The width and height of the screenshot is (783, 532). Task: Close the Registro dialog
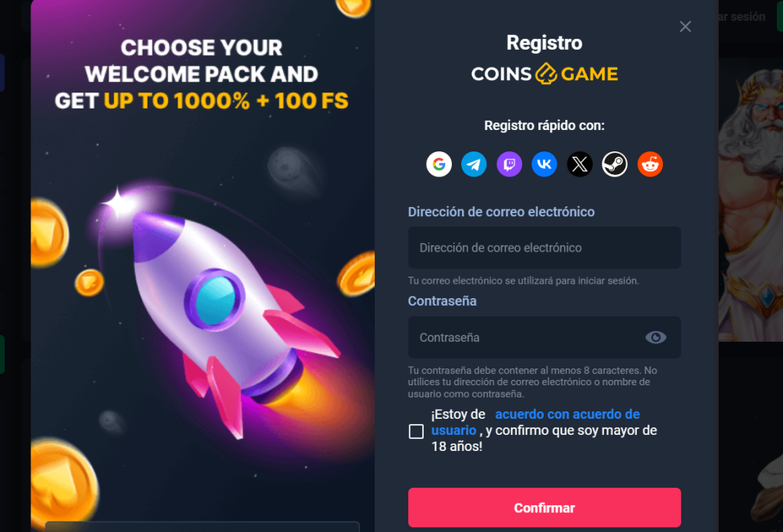685,27
